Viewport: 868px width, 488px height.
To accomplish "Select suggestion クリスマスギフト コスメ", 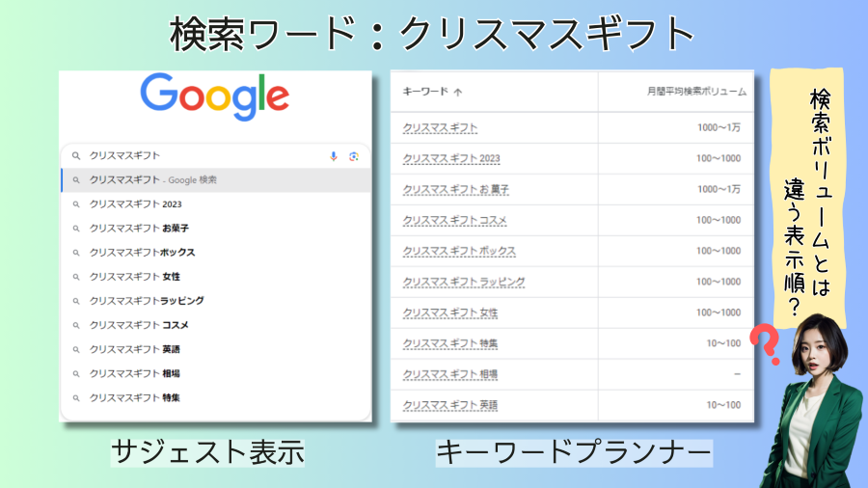I will pyautogui.click(x=216, y=325).
